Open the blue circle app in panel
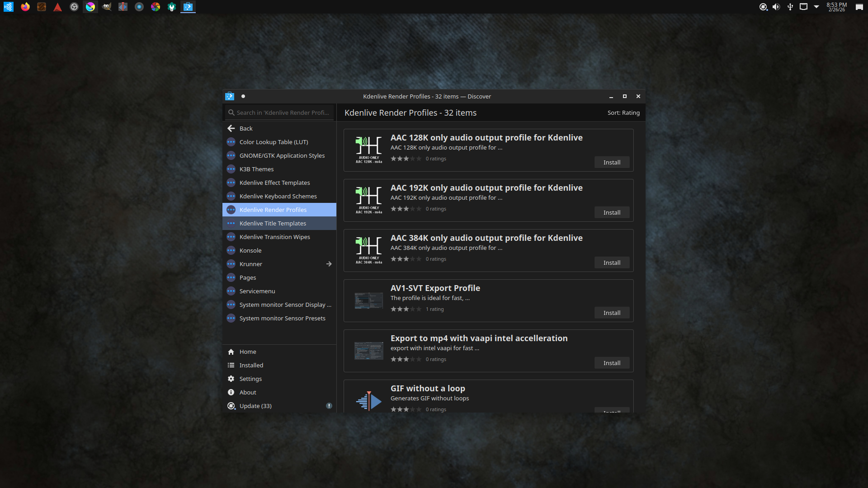868x488 pixels. [x=139, y=7]
